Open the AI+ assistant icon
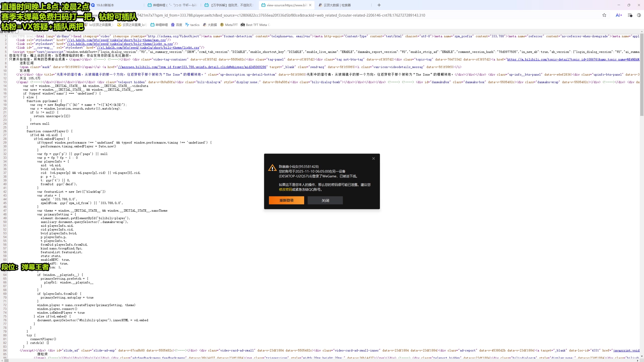 tap(619, 15)
